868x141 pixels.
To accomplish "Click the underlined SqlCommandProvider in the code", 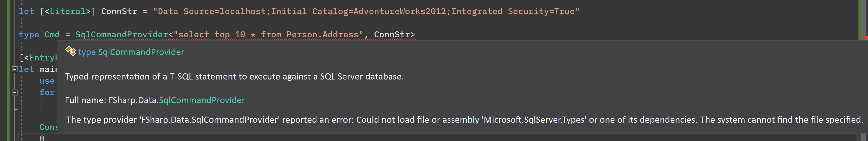I will 122,35.
